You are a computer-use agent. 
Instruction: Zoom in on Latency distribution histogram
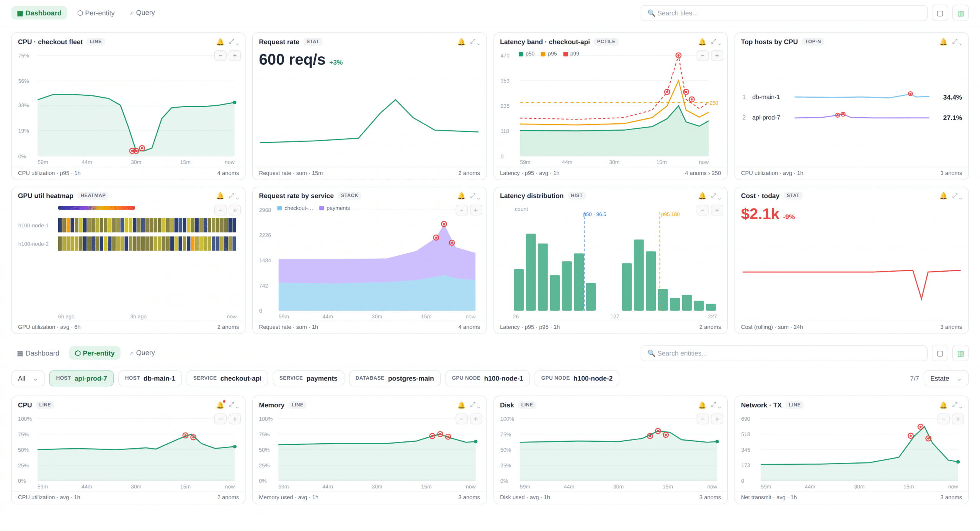(x=717, y=210)
